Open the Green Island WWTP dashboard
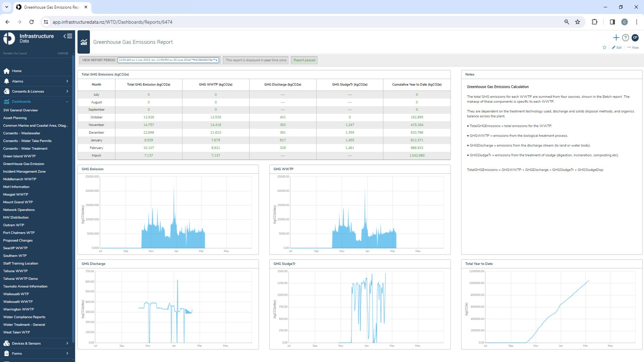The width and height of the screenshot is (644, 362). click(20, 156)
